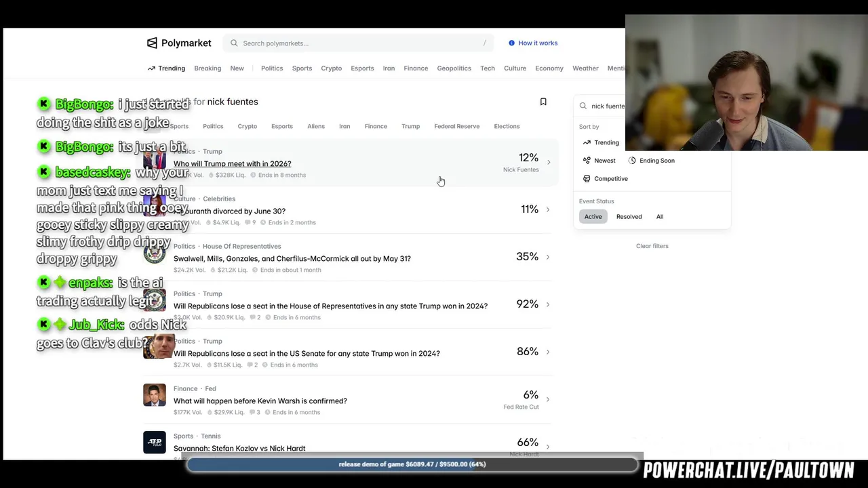This screenshot has width=868, height=488.
Task: Bookmark the nick fuentes search results
Action: coord(543,102)
